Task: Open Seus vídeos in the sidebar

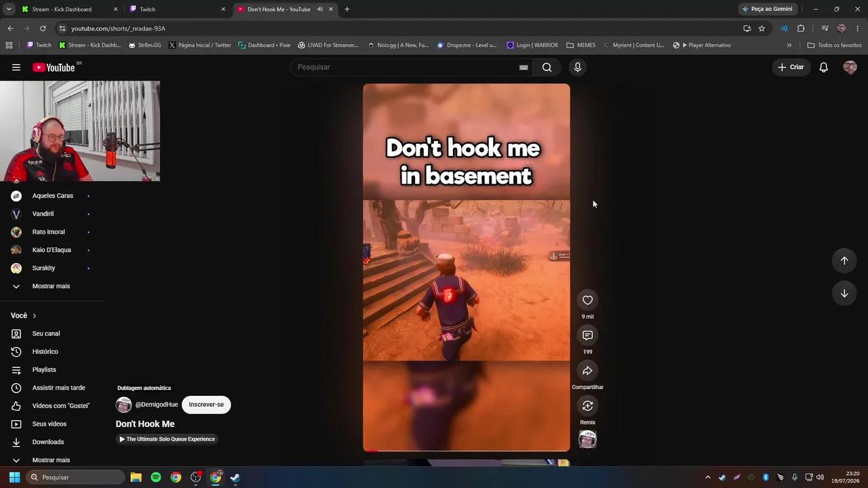Action: tap(49, 424)
